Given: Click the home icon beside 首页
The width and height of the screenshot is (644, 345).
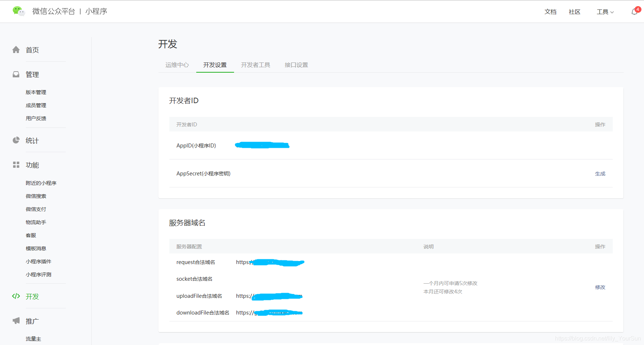Looking at the screenshot, I should (x=16, y=50).
